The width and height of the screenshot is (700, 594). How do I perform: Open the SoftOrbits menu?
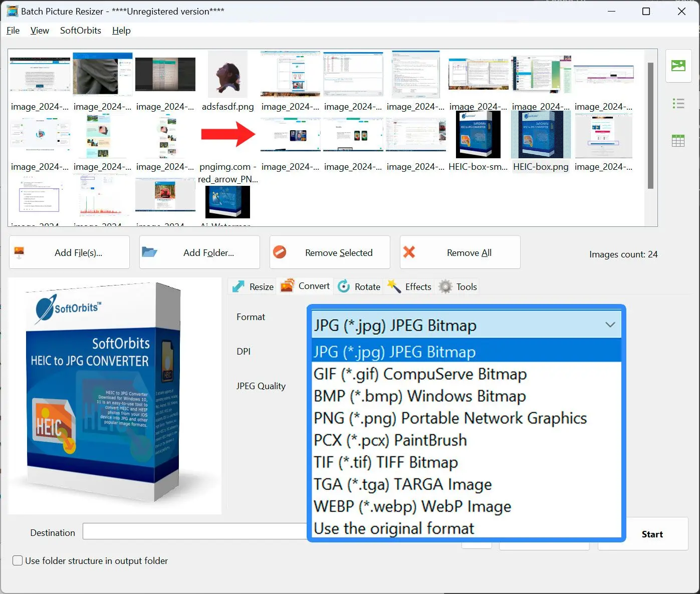(81, 31)
